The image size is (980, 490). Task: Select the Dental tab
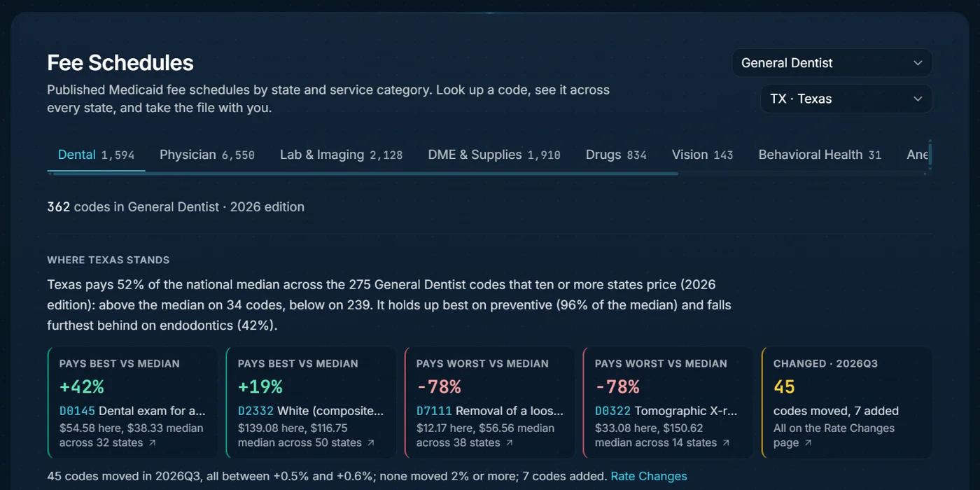(x=97, y=155)
